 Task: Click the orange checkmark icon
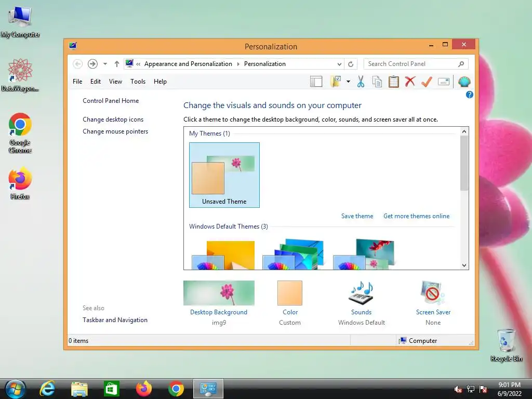(427, 82)
